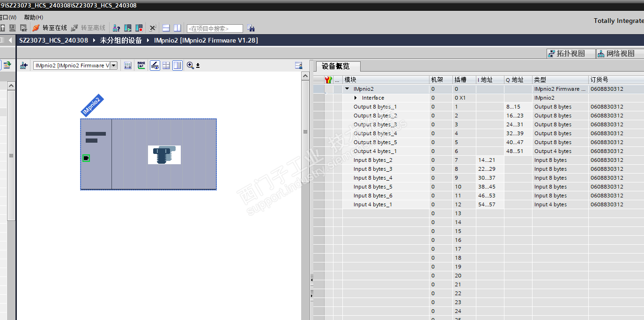Open accessible devices icon with question mark
This screenshot has height=320, width=644.
click(x=116, y=28)
